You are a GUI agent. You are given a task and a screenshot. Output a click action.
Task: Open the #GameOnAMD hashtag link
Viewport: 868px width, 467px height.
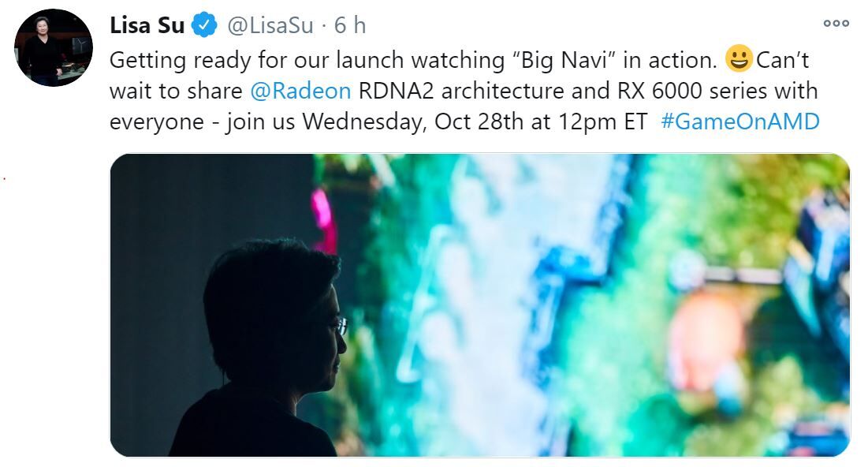740,121
